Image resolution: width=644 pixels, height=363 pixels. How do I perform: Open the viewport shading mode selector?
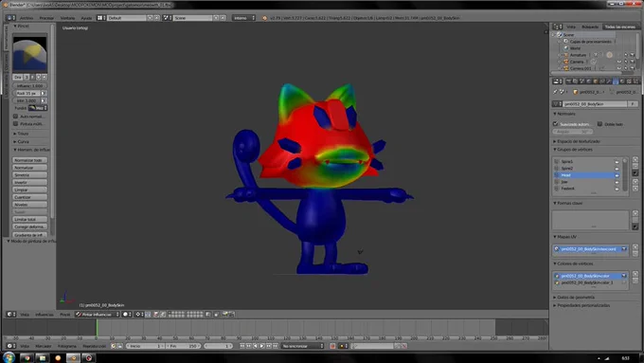point(127,315)
